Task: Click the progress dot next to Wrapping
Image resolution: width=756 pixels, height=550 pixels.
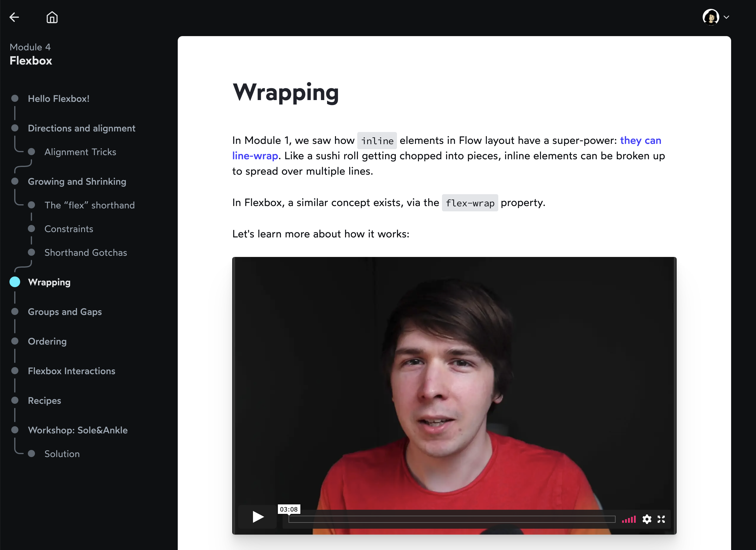Action: 15,282
